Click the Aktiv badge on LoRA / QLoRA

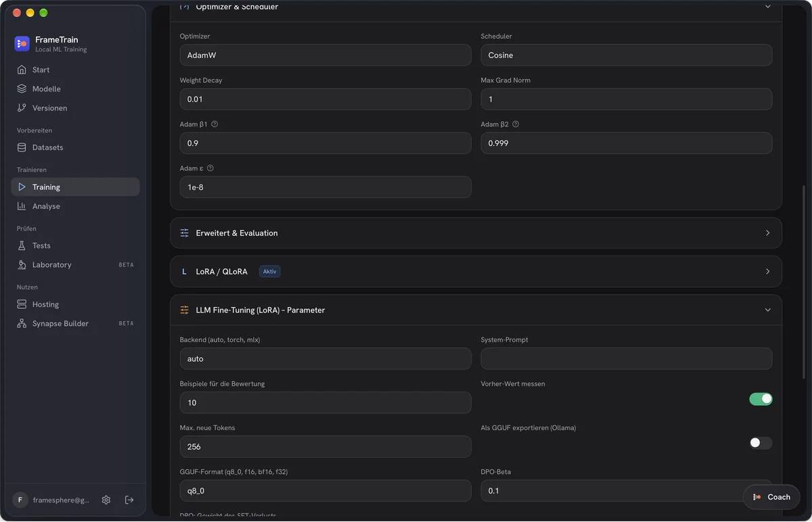point(269,271)
